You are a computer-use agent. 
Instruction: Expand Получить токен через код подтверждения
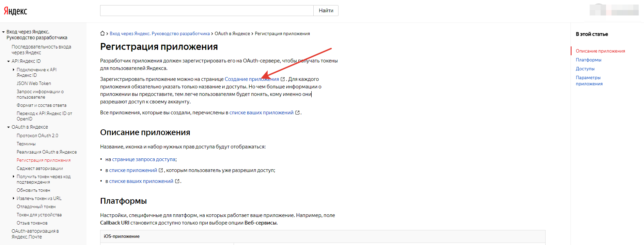coord(14,176)
